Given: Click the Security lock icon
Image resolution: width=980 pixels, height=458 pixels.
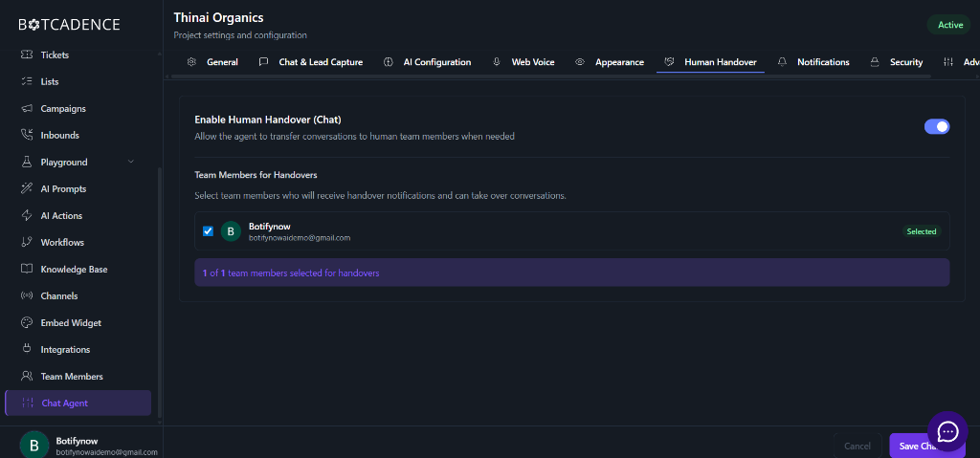Looking at the screenshot, I should coord(875,62).
